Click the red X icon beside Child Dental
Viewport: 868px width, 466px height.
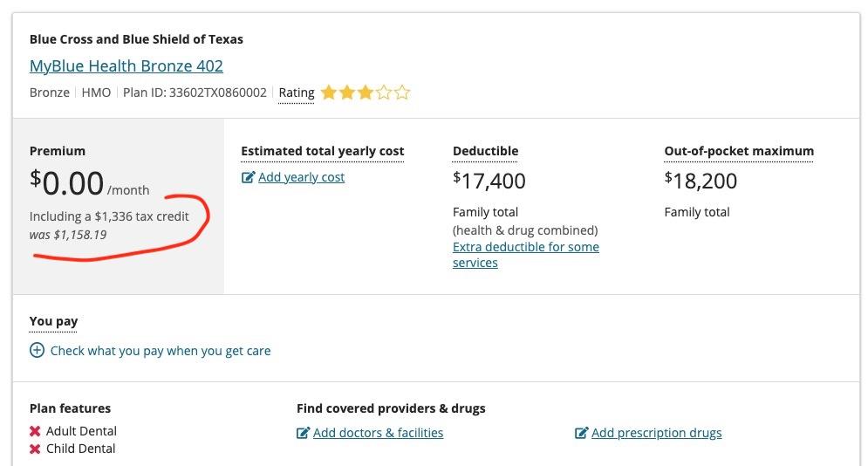click(x=36, y=449)
